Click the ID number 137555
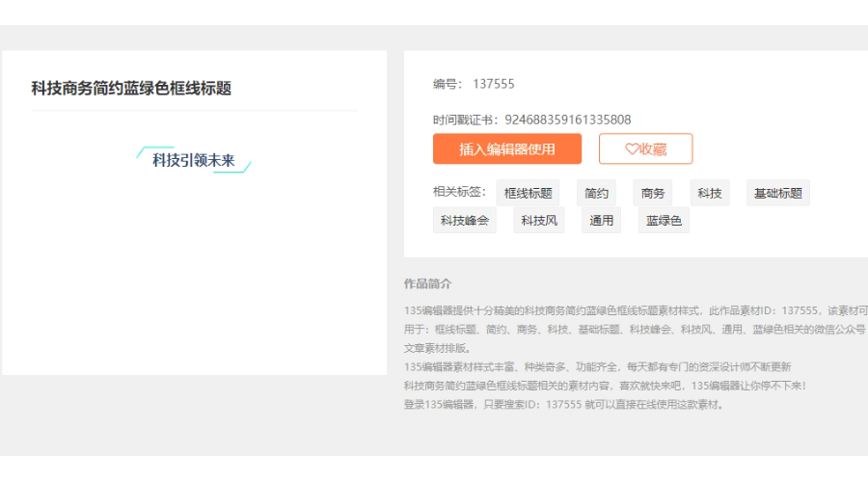The width and height of the screenshot is (868, 482). (x=493, y=84)
